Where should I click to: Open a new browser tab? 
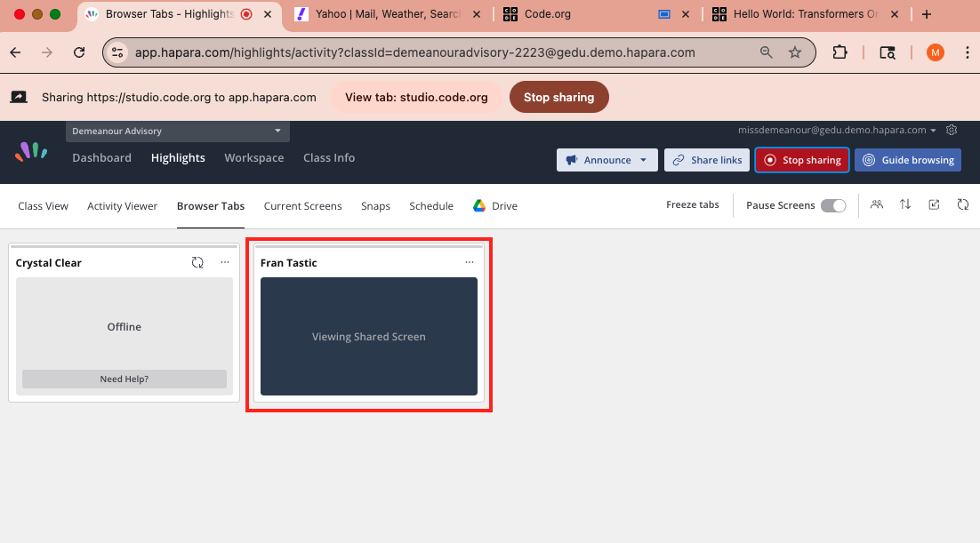[927, 13]
